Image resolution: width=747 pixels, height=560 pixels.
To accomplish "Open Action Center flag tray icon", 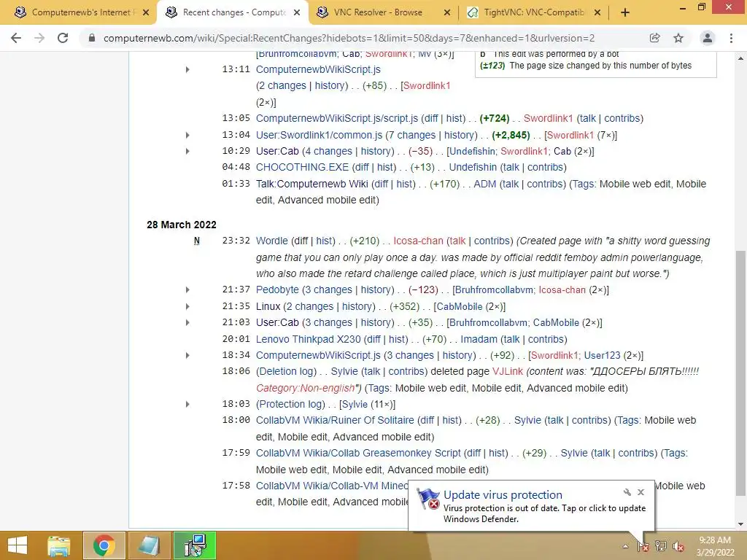I will point(643,546).
